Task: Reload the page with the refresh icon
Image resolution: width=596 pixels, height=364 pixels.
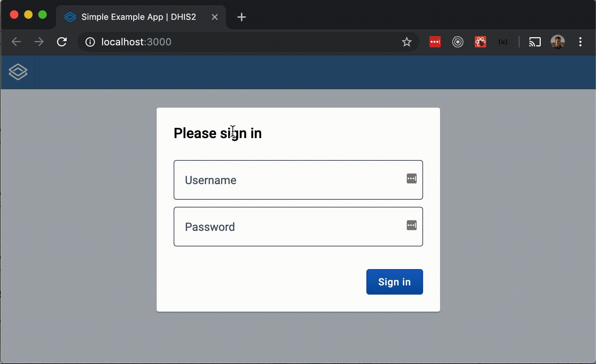Action: 62,42
